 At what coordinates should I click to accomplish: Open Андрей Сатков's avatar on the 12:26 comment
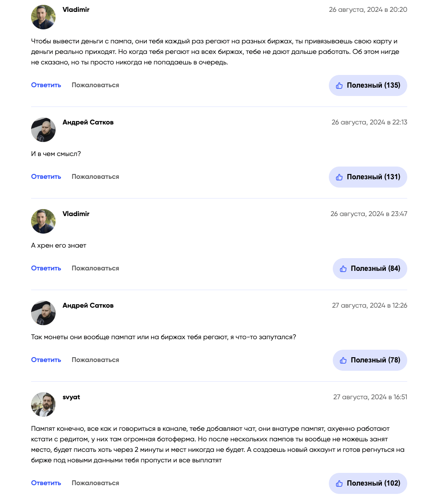[43, 313]
